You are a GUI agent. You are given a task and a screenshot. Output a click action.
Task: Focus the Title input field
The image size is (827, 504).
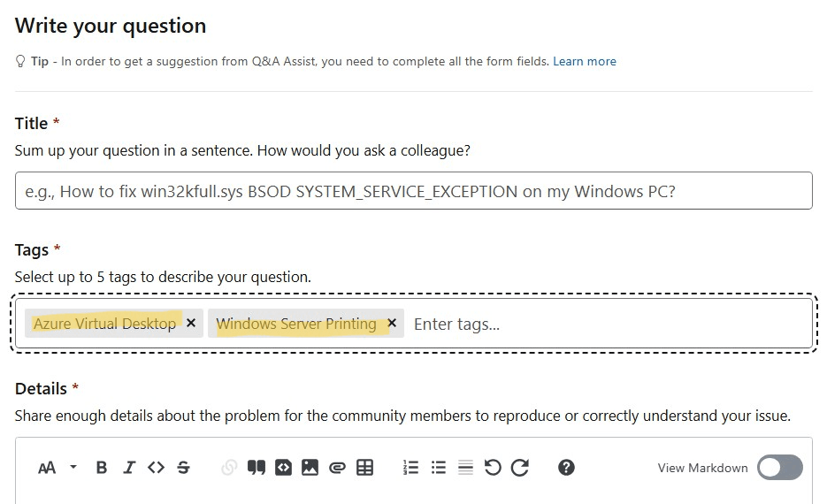pyautogui.click(x=414, y=191)
